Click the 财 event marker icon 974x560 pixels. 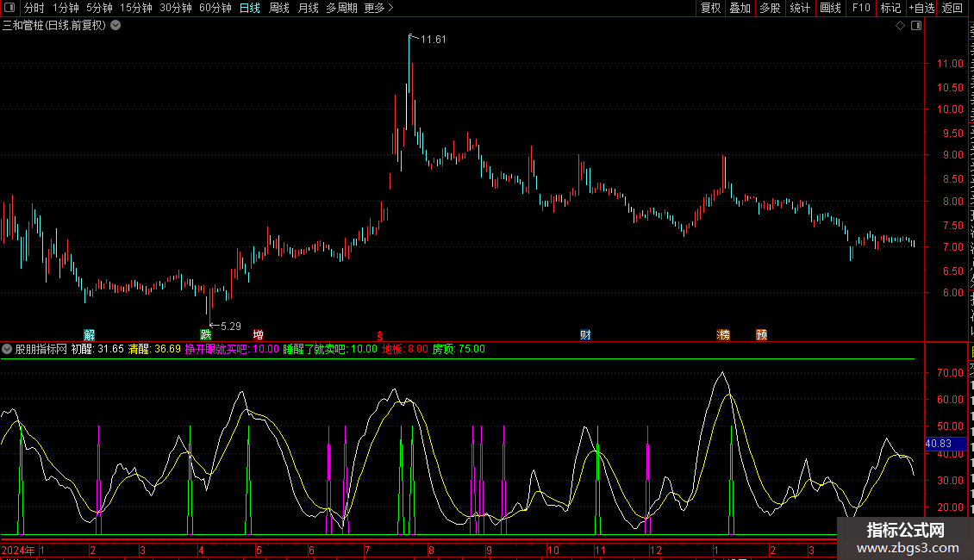pyautogui.click(x=585, y=334)
